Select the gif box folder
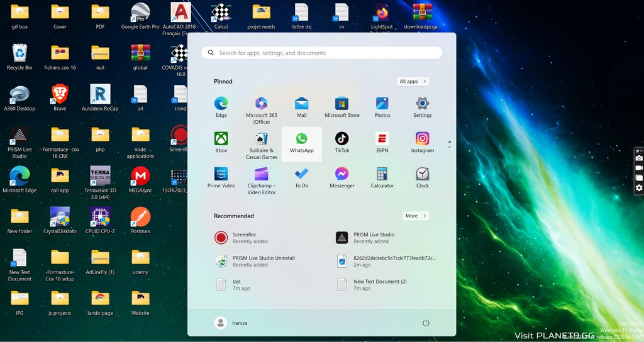 [x=19, y=16]
